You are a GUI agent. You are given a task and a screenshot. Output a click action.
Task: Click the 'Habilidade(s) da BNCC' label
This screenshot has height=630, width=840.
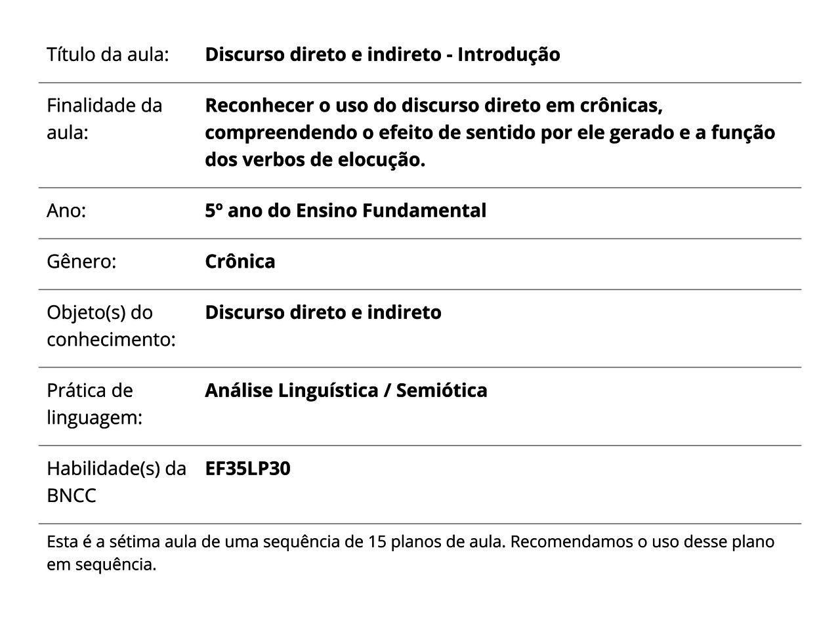[x=116, y=482]
